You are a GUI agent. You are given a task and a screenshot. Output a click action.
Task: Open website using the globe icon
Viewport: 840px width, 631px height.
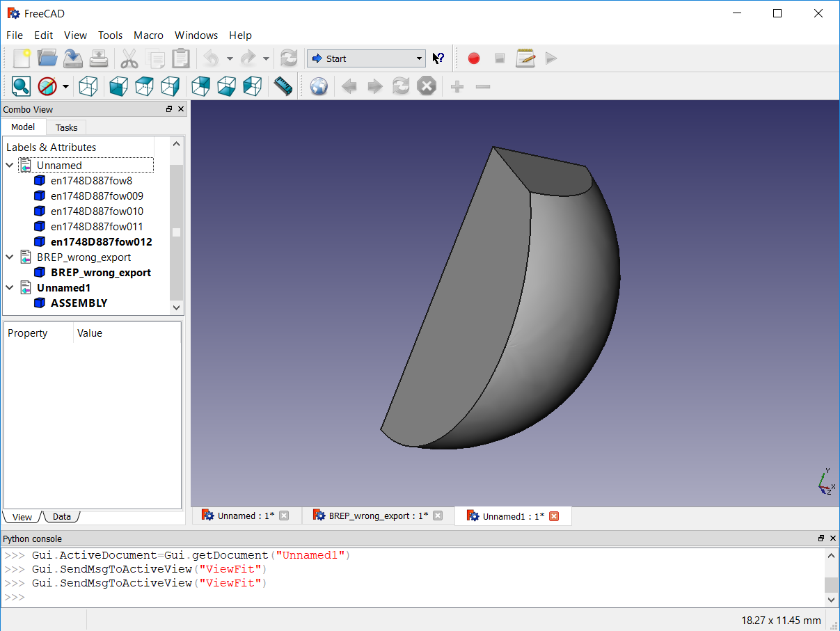click(319, 86)
